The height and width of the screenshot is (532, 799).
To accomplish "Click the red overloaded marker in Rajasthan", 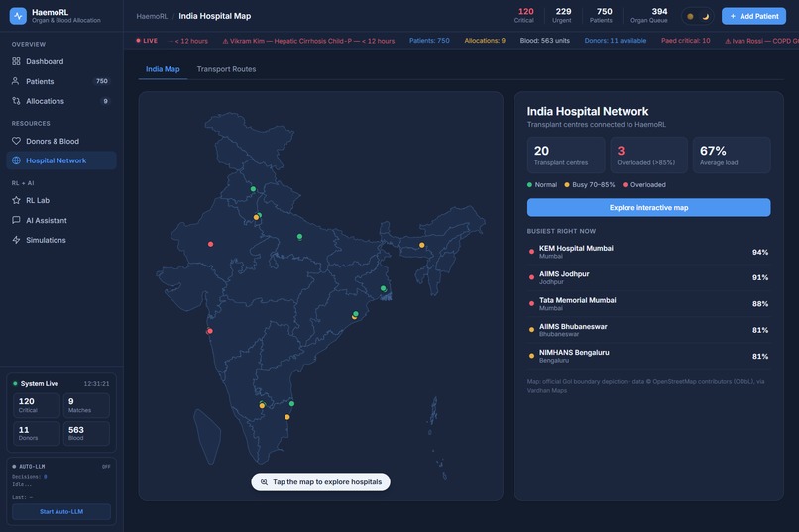I will point(210,244).
